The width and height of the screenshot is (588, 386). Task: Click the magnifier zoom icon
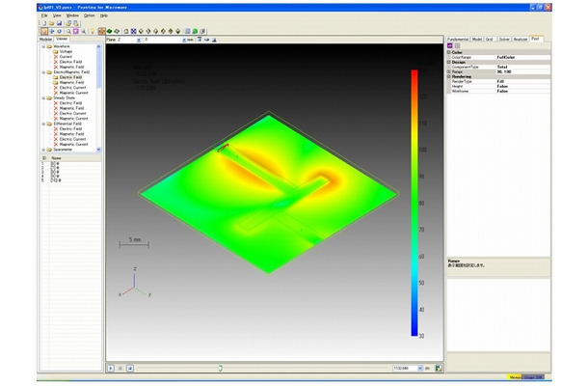[68, 32]
